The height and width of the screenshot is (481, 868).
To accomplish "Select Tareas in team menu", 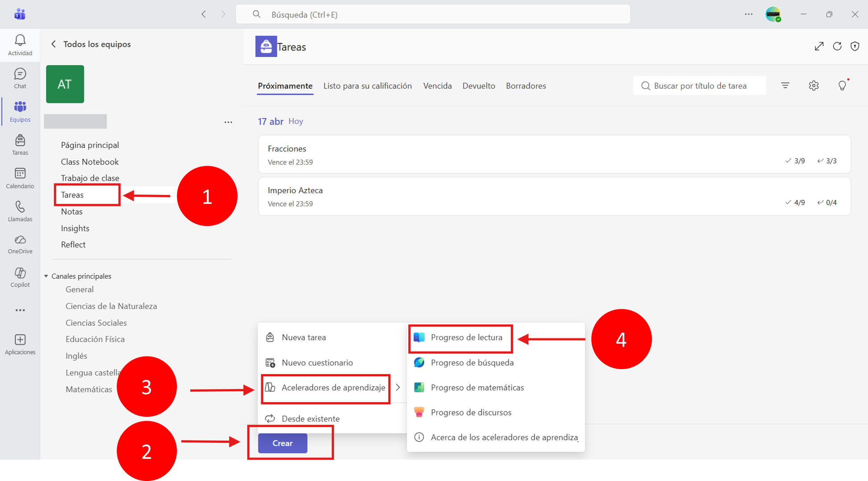I will pyautogui.click(x=72, y=195).
